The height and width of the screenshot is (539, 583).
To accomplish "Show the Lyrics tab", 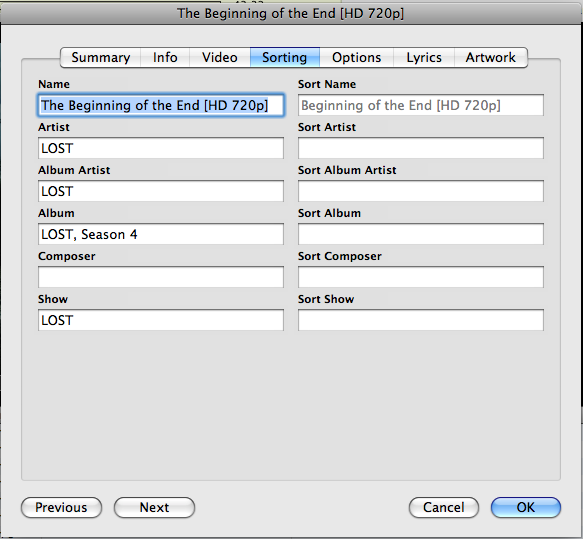I will click(424, 58).
